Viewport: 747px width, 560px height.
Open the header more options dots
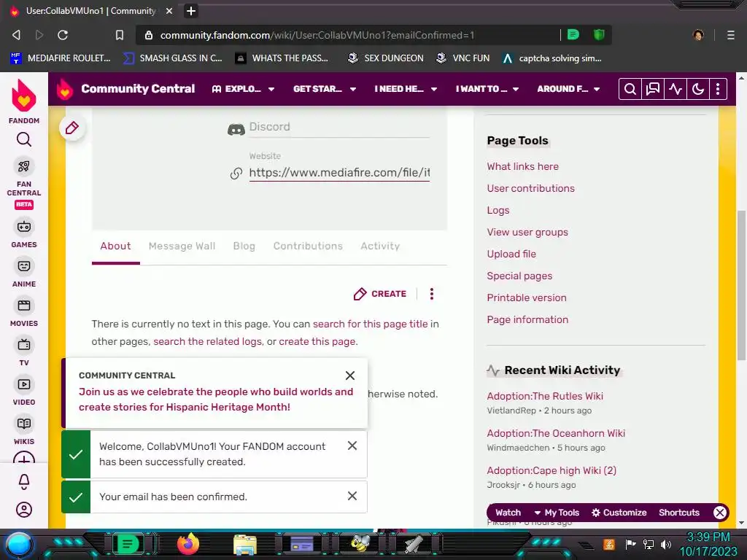point(718,89)
